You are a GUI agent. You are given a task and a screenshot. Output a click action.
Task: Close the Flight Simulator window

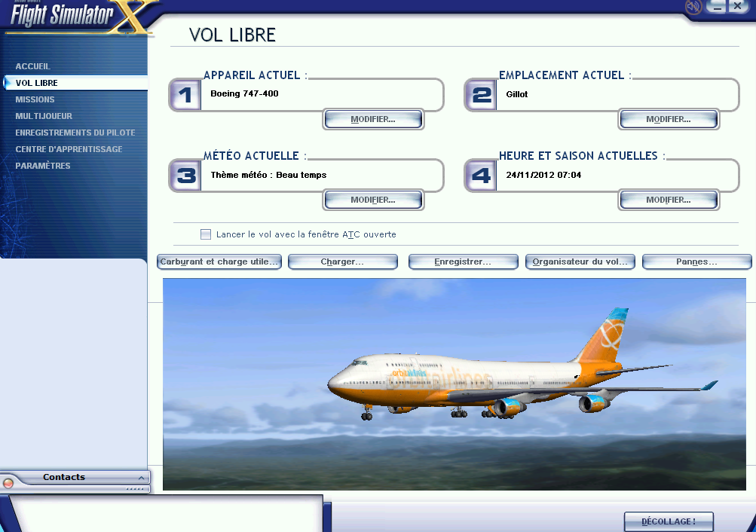(738, 6)
